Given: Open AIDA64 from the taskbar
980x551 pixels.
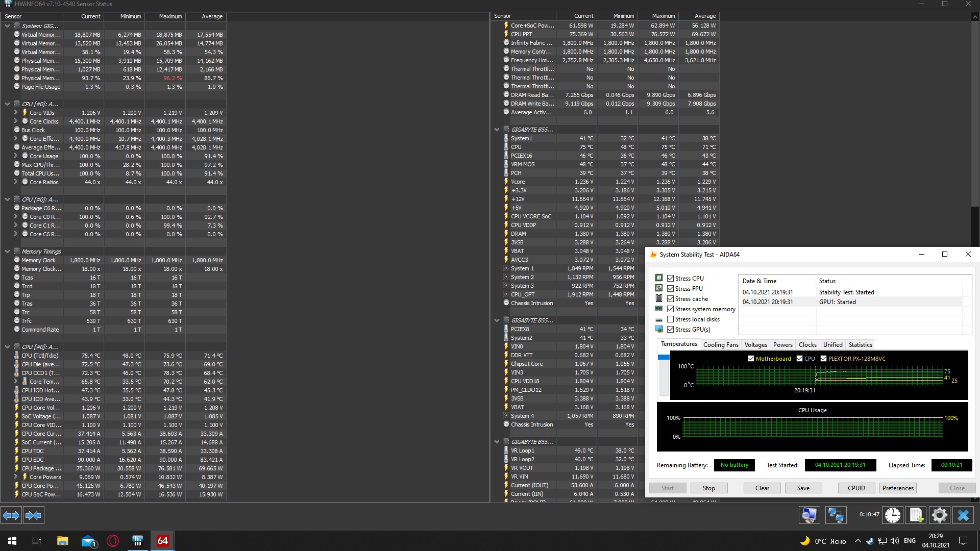Looking at the screenshot, I should point(162,541).
